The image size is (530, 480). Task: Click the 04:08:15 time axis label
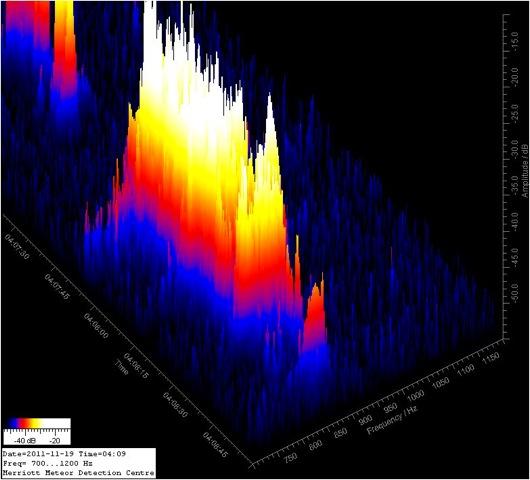[x=136, y=366]
